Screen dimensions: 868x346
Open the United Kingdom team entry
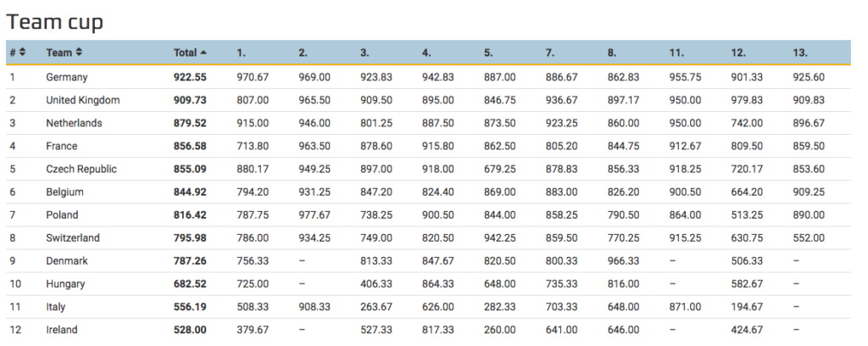pos(82,100)
